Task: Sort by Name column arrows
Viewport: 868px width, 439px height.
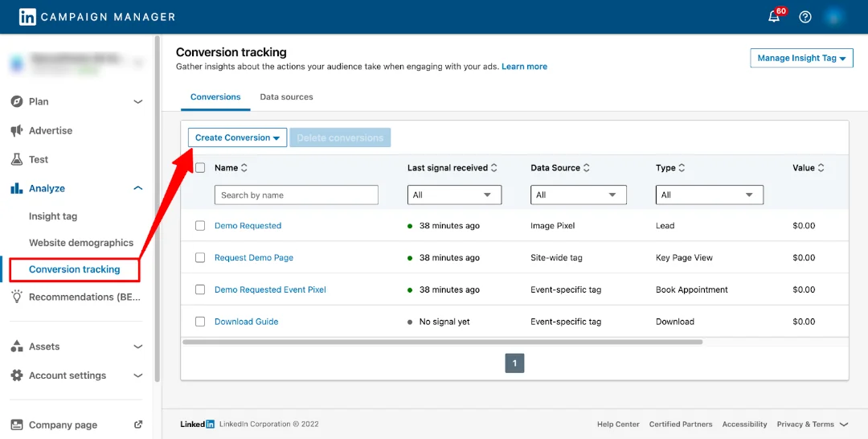Action: coord(244,168)
